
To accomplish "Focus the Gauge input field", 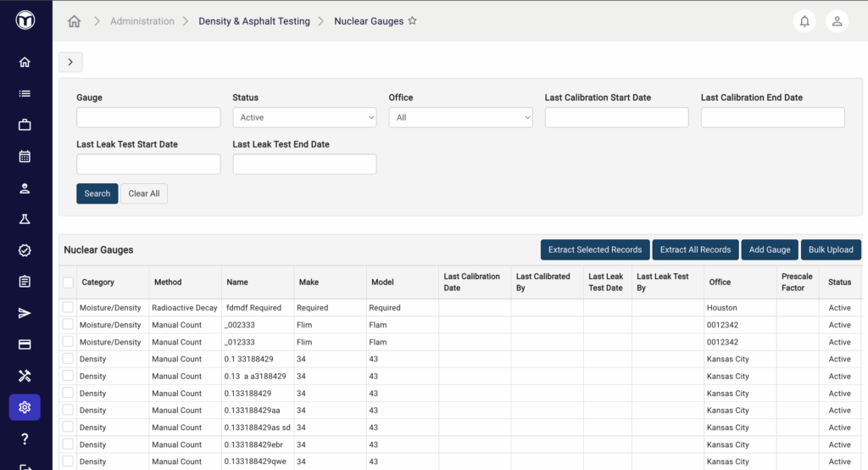I will click(x=148, y=117).
